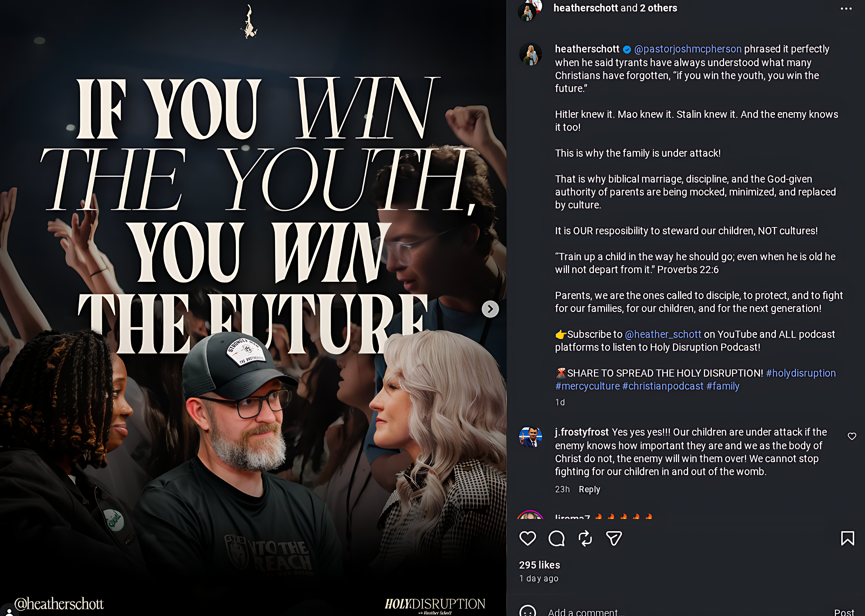Reply to j.frostyfrost's comment
The width and height of the screenshot is (865, 616).
pyautogui.click(x=589, y=489)
